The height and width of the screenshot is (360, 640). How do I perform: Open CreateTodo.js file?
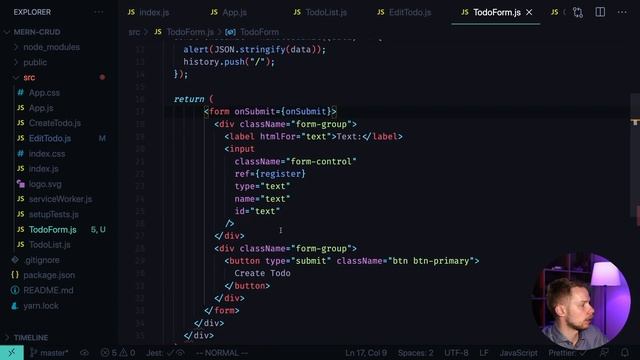point(55,123)
